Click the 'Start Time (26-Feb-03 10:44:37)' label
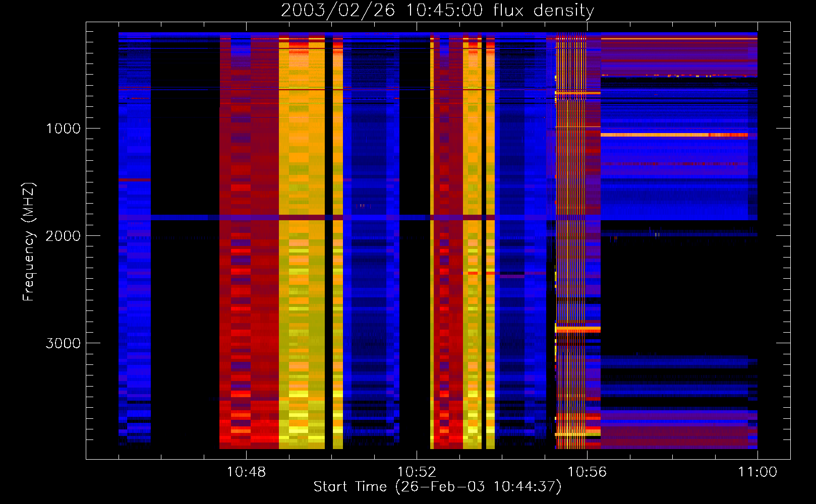 pos(437,487)
